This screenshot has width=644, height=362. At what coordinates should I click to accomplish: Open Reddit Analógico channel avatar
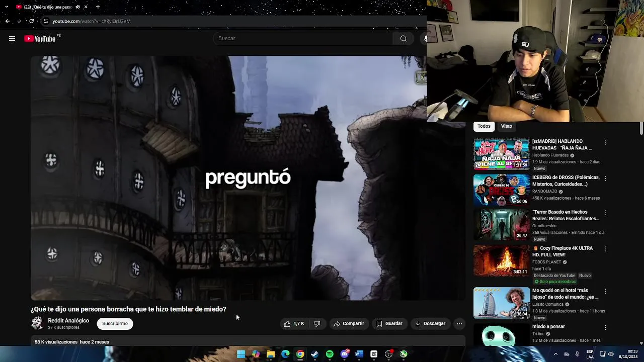[x=37, y=323]
